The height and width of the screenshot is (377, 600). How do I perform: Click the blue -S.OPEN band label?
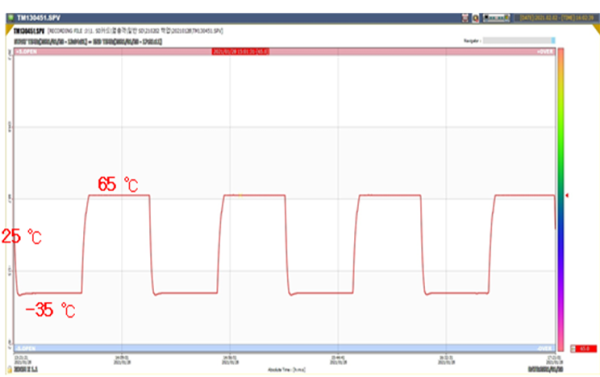click(26, 348)
